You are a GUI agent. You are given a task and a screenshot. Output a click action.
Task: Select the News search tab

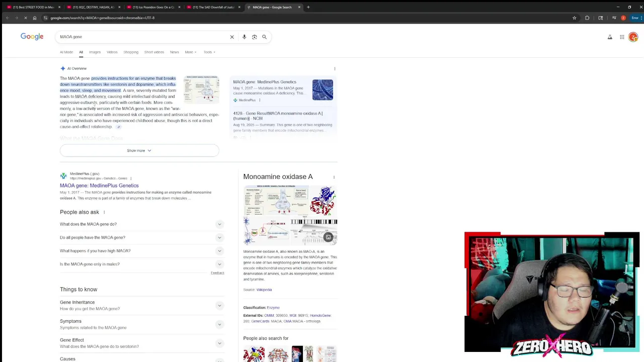tap(174, 52)
